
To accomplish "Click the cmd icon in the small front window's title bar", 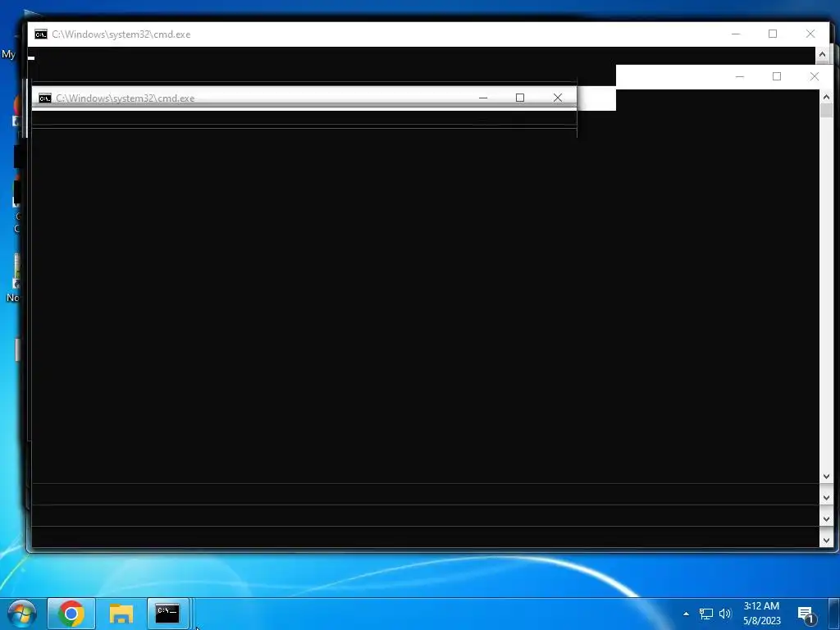I will click(x=45, y=98).
